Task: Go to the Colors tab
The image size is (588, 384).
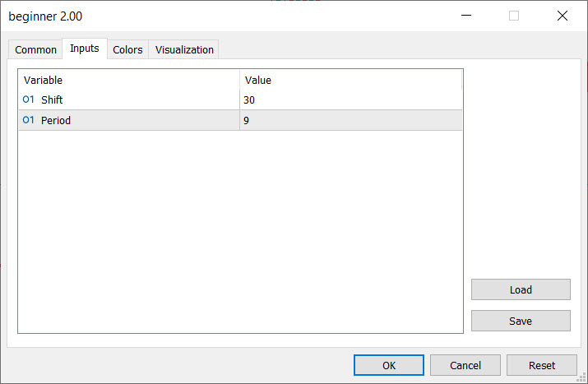Action: pyautogui.click(x=127, y=49)
